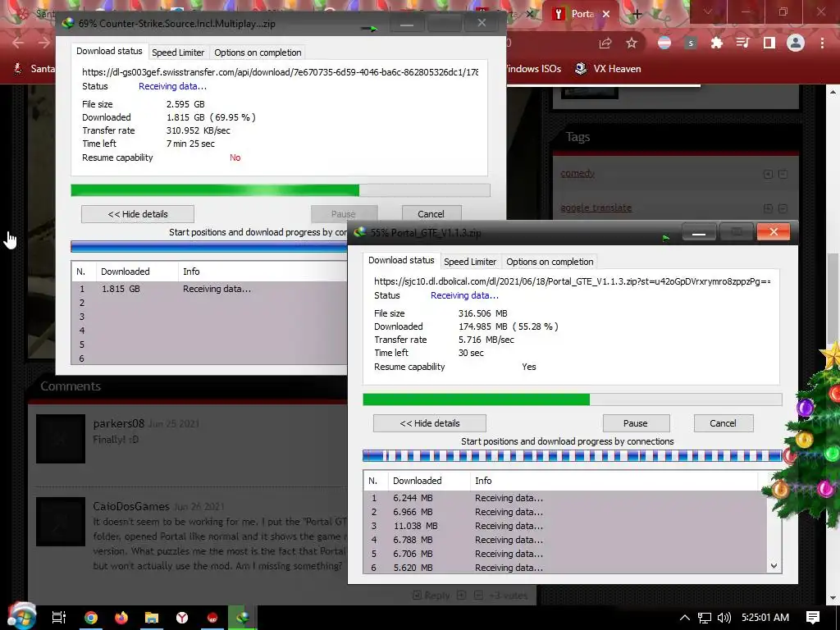
Task: Select connection 2 row with 6.966 MB
Action: click(x=565, y=512)
